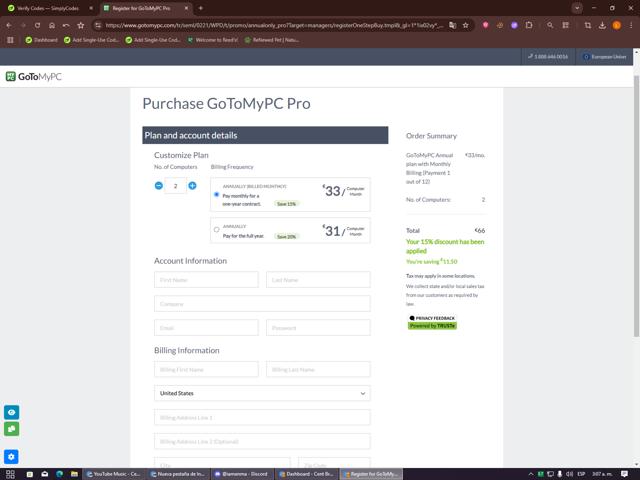
Task: Open the United States country dropdown
Action: coord(262,393)
